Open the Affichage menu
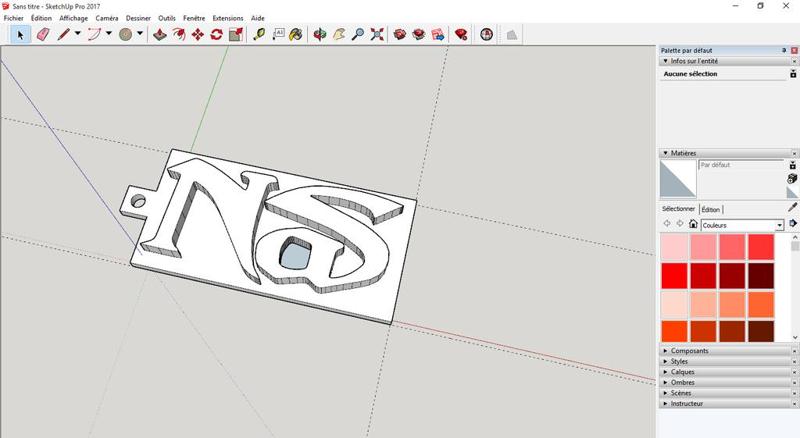 (x=73, y=18)
